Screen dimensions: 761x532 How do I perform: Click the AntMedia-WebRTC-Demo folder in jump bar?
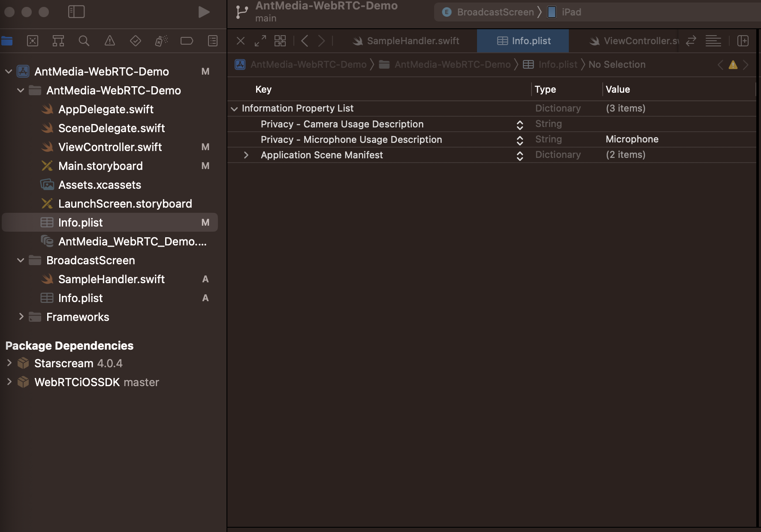click(445, 64)
